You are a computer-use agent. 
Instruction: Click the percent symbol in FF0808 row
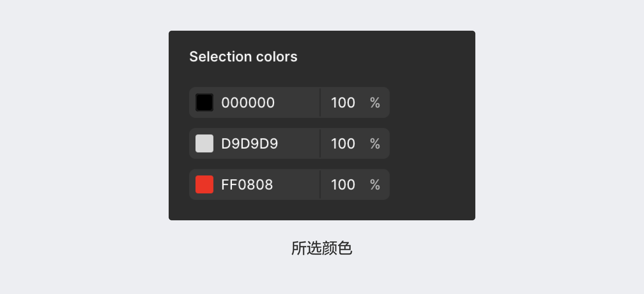tap(375, 185)
